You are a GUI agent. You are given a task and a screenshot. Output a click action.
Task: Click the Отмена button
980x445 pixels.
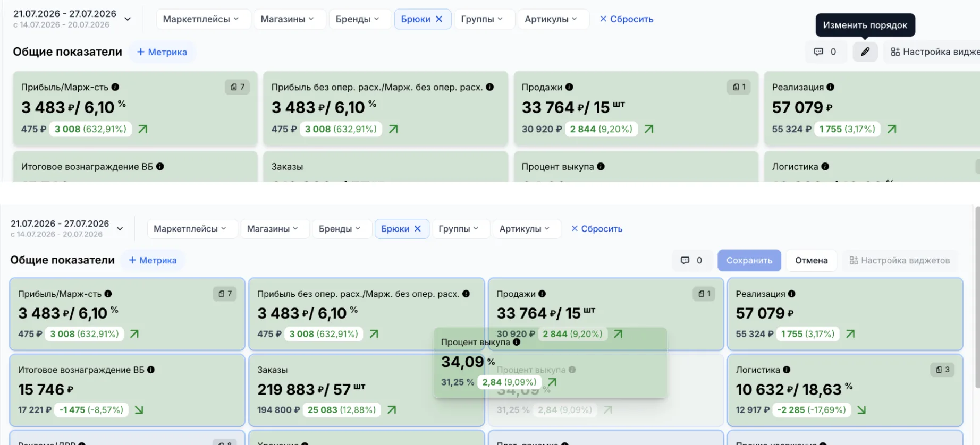[x=811, y=260]
